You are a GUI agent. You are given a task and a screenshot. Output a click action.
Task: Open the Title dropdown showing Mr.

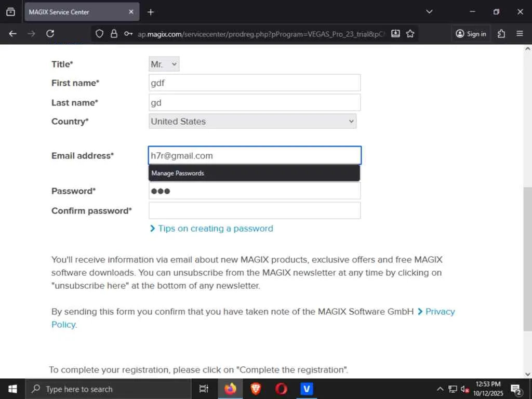(x=164, y=64)
